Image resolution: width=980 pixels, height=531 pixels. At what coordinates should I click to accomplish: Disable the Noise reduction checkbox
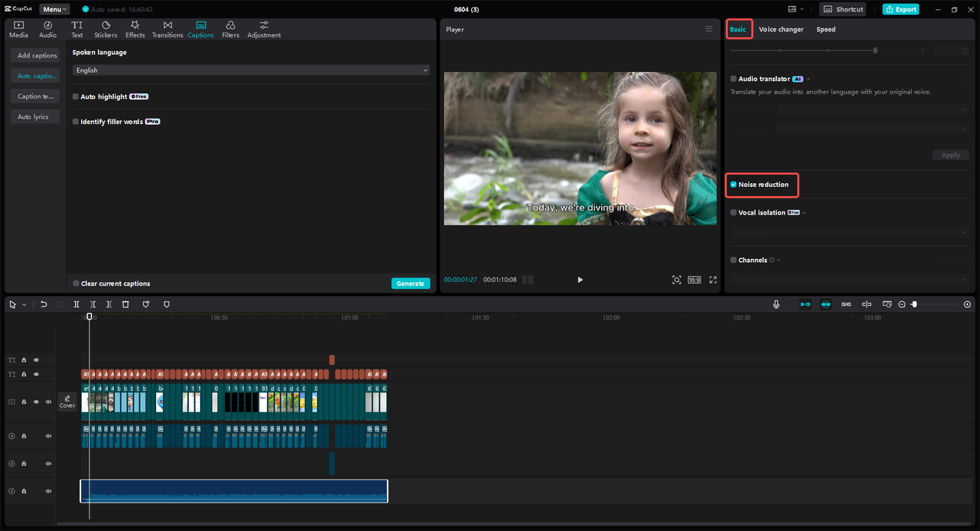tap(733, 185)
